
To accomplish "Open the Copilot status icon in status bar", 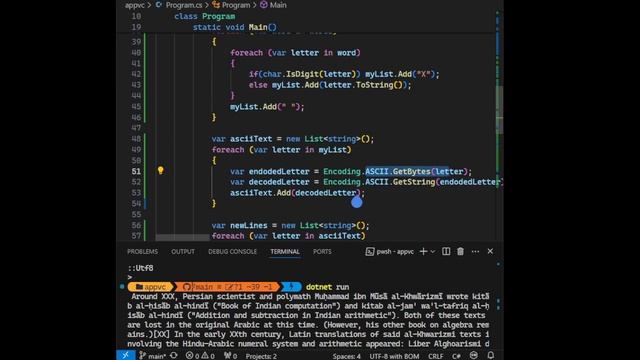I will 473,356.
